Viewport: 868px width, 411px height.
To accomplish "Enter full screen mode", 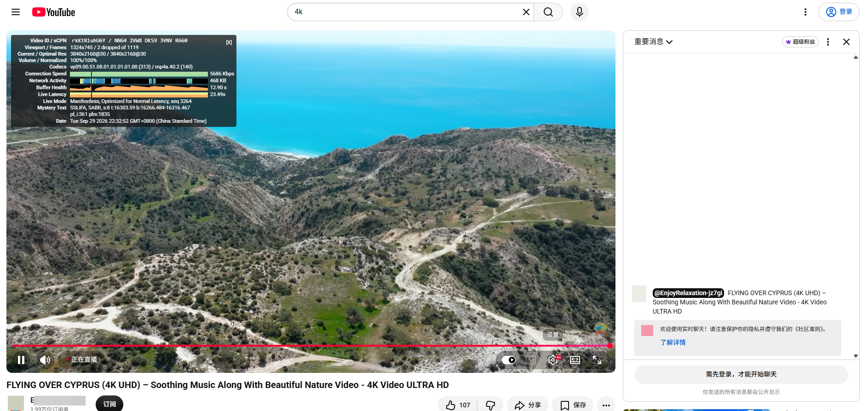I will 597,360.
